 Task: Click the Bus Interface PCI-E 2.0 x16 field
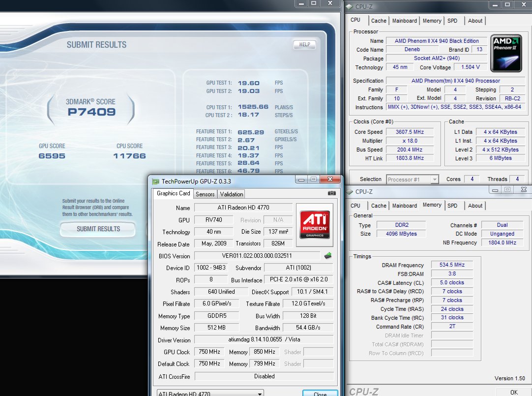[298, 279]
